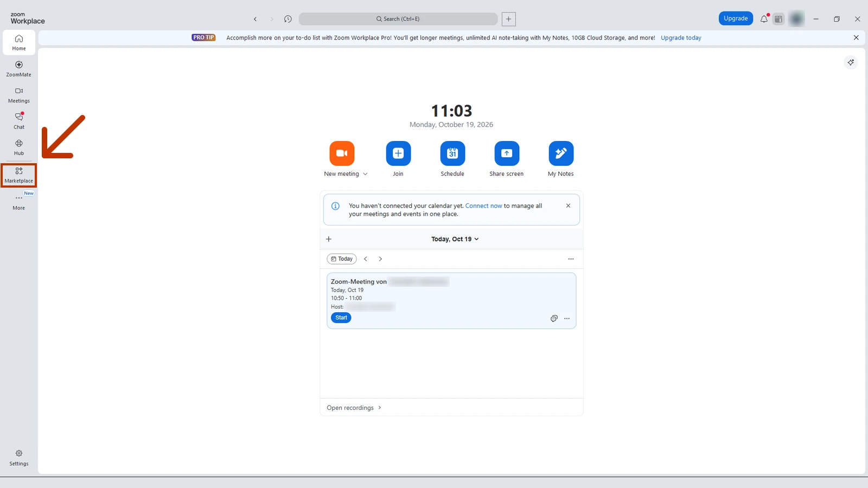Go to the next day in calendar
The image size is (868, 488).
[x=380, y=259]
